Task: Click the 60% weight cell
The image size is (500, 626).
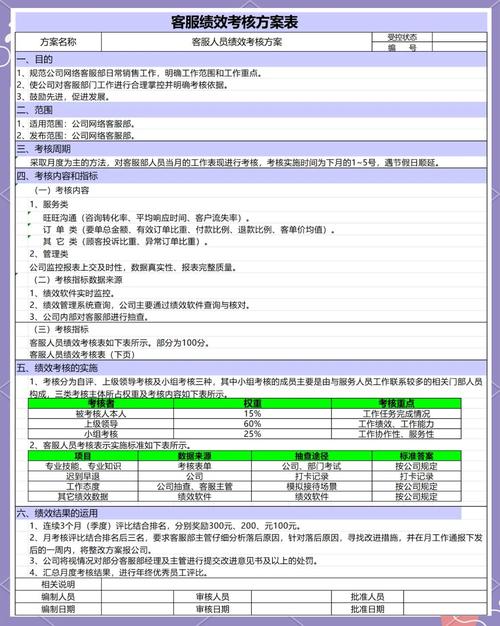Action: pos(252,424)
